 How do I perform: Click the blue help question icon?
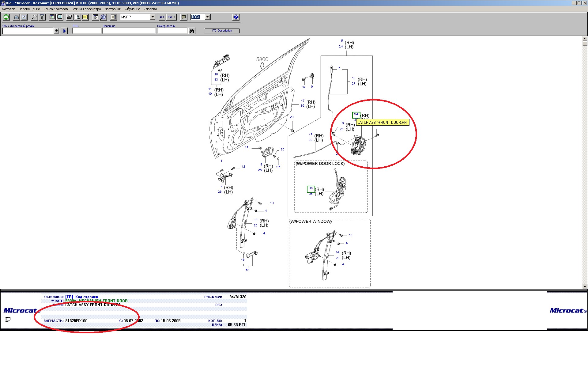236,17
